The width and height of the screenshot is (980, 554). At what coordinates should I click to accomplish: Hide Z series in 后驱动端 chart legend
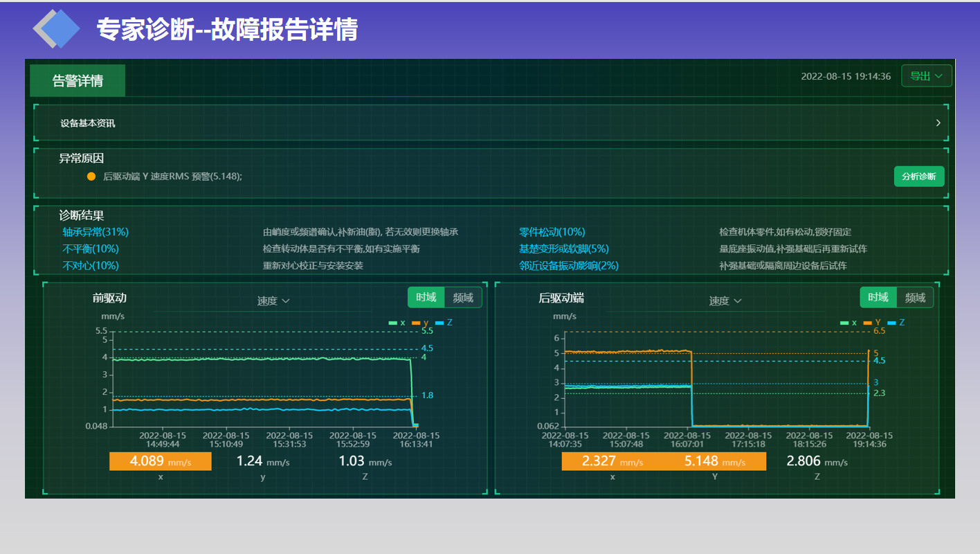coord(896,323)
